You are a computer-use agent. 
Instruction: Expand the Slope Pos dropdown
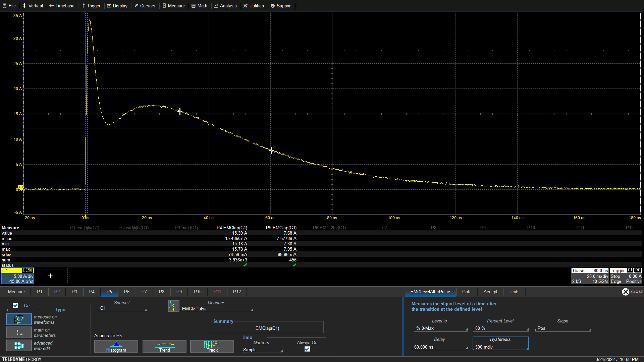pos(563,328)
